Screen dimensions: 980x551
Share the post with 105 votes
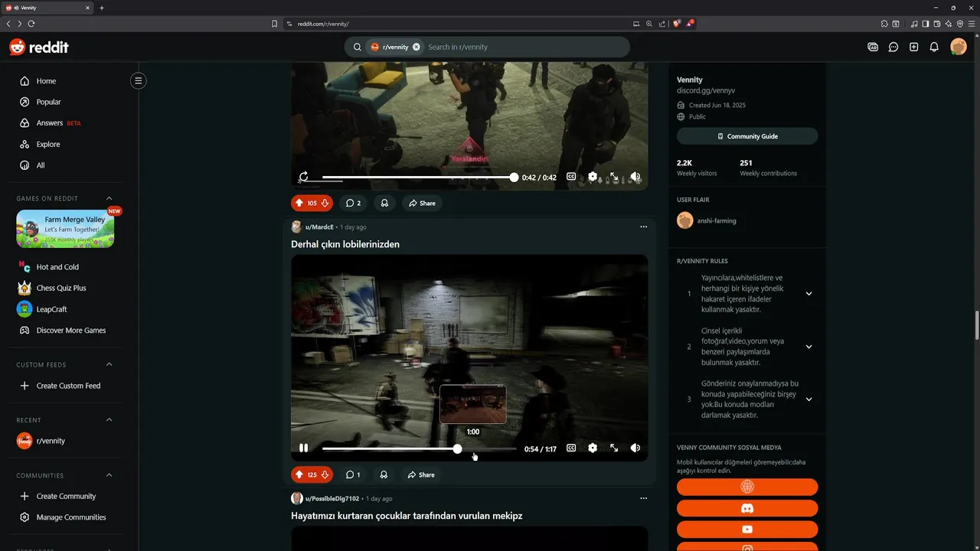[422, 203]
